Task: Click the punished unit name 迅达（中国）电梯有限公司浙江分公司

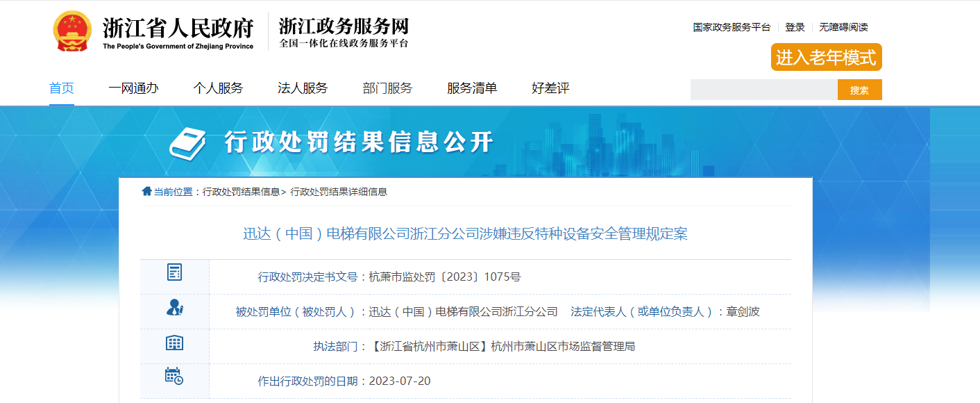Action: [464, 311]
